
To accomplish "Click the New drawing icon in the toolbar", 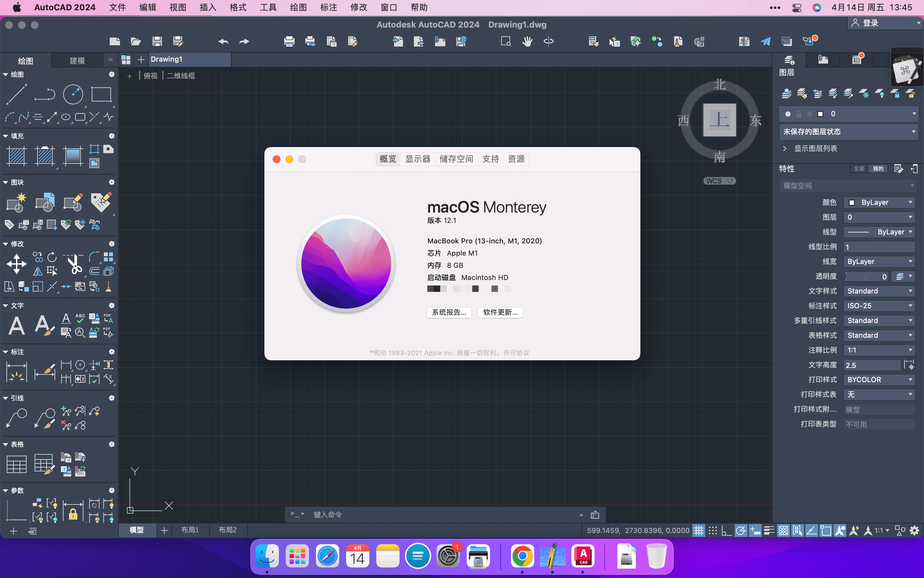I will pyautogui.click(x=115, y=41).
